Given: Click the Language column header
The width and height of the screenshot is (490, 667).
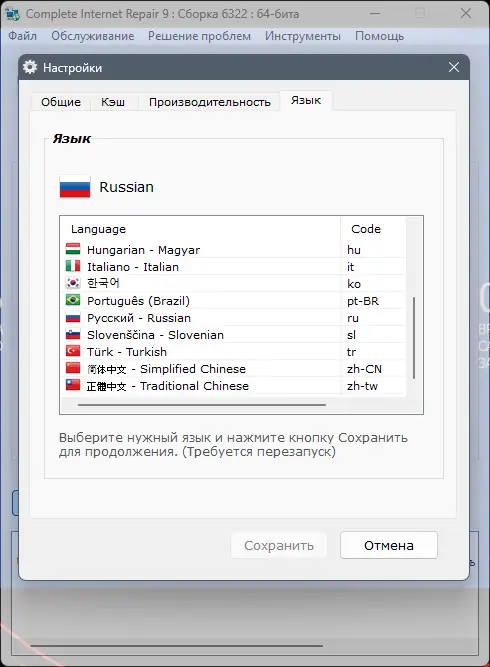Looking at the screenshot, I should coord(200,229).
